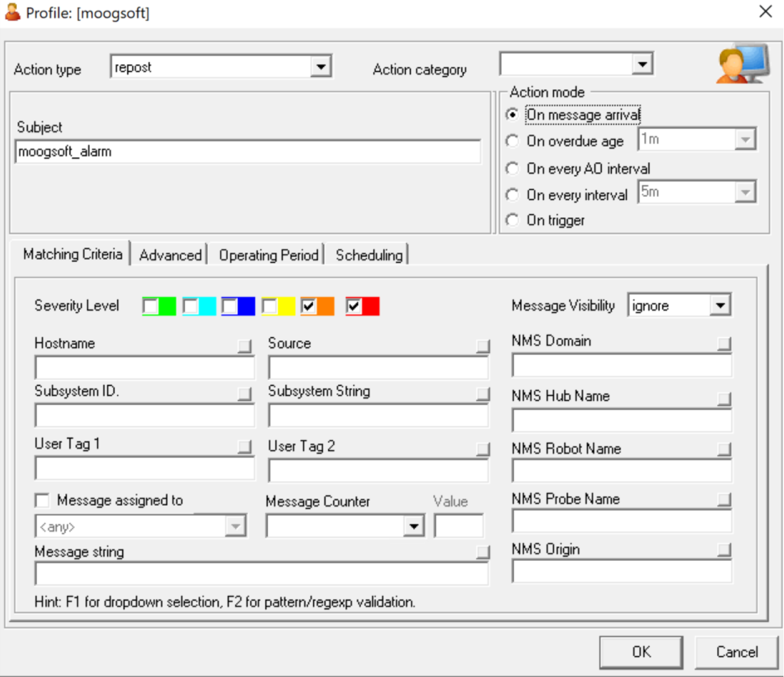The width and height of the screenshot is (784, 677).
Task: Click the small button beside User Tag 2
Action: point(483,449)
